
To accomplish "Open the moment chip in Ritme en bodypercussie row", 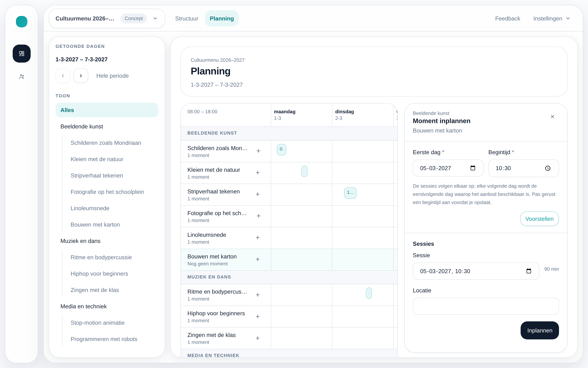I will pyautogui.click(x=369, y=293).
